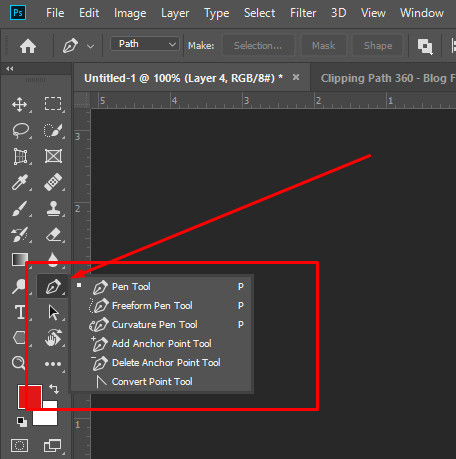
Task: Choose Add Anchor Point Tool
Action: [161, 344]
